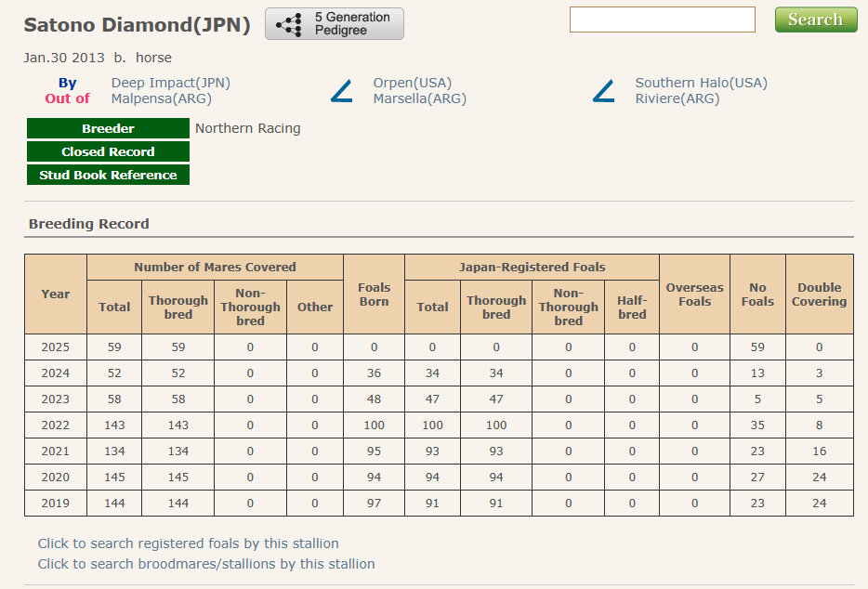Select 2022 no foals value 35
This screenshot has width=868, height=589.
(x=757, y=425)
